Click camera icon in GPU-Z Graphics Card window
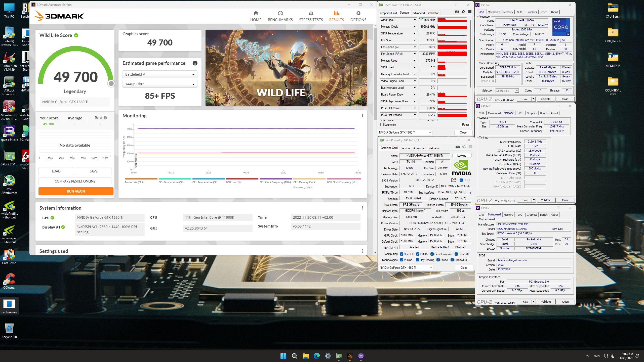644x362 pixels. pos(458,147)
